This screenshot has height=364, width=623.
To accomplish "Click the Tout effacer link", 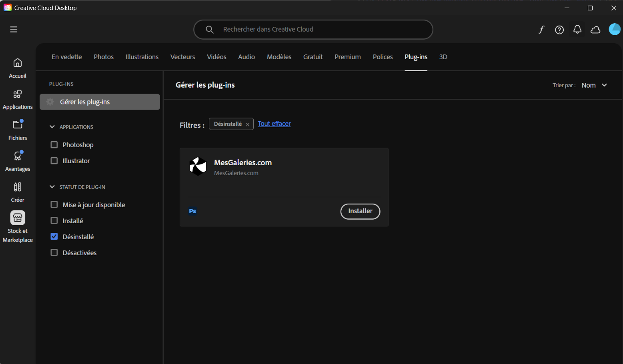I will (274, 124).
